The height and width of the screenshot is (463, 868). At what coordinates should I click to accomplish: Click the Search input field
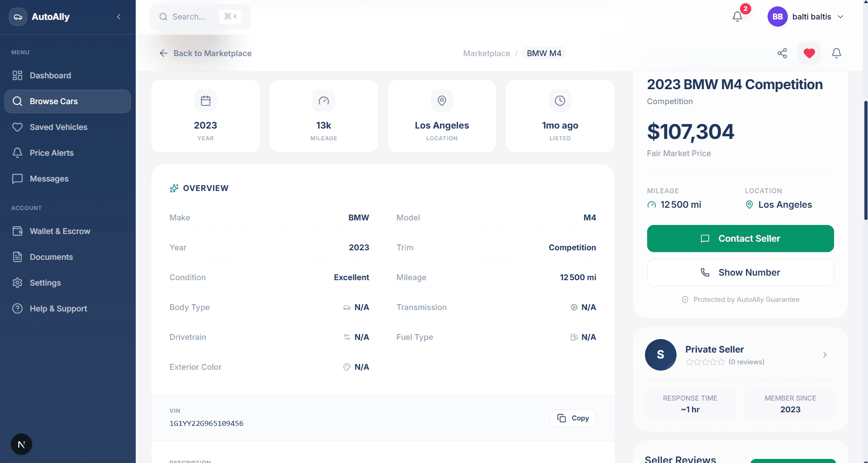coord(200,17)
